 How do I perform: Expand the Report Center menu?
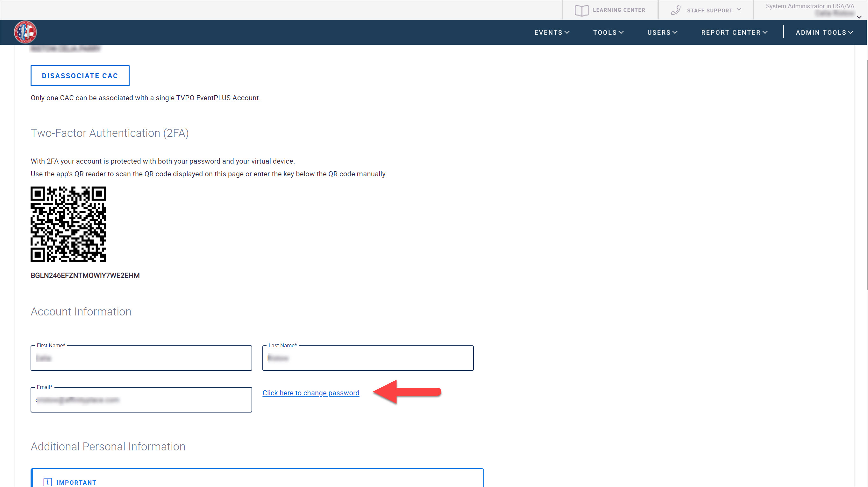(734, 33)
